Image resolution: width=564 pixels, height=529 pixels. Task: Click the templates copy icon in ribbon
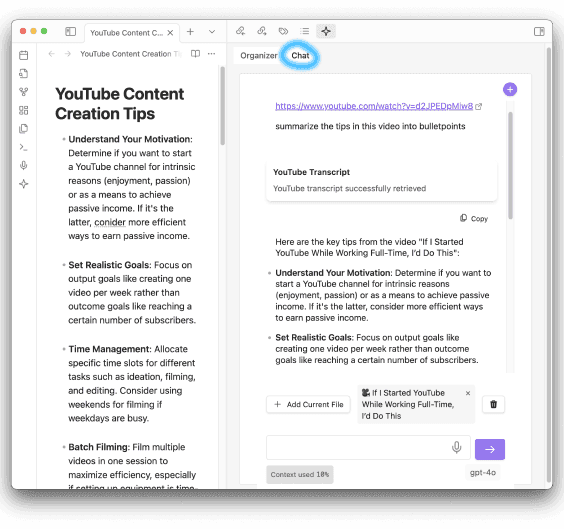coord(24,129)
